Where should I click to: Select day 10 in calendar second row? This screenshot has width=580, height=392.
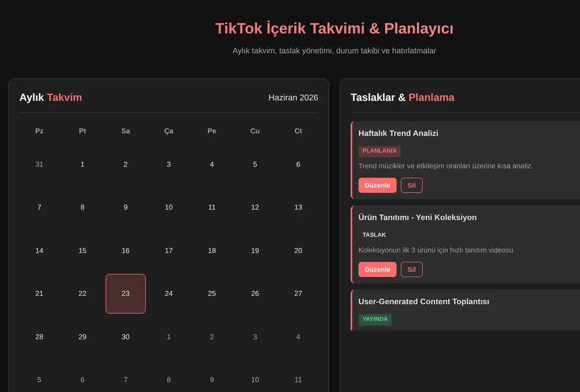(x=169, y=207)
